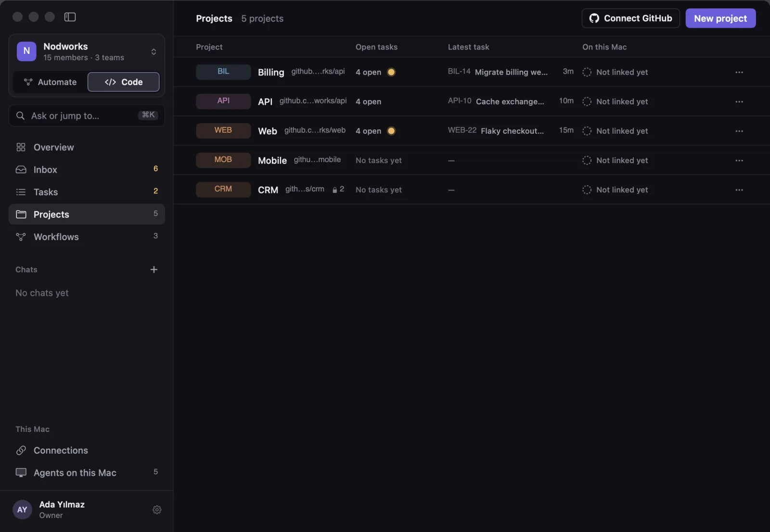Screen dimensions: 770x532
Task: Click the lock icon in CRM row
Action: click(335, 190)
